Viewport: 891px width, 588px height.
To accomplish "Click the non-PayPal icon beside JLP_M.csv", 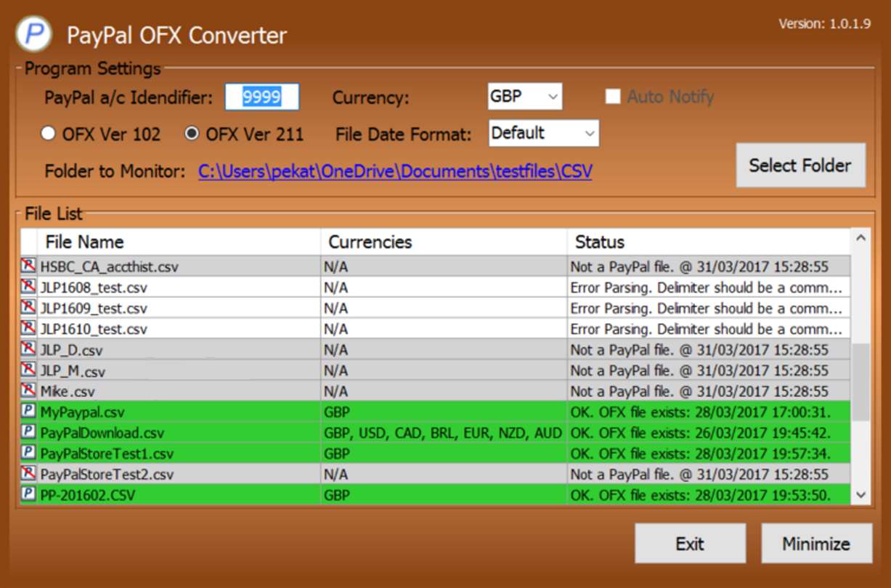I will tap(28, 370).
